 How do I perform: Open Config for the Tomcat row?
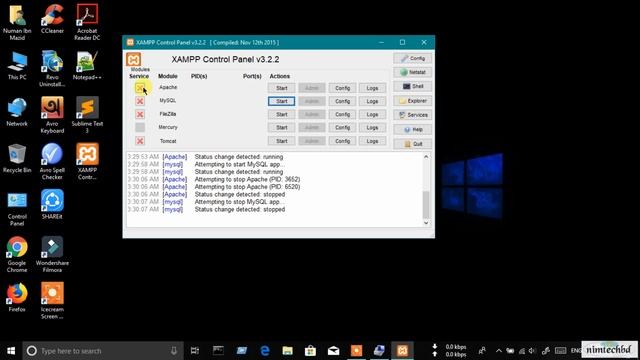coord(342,141)
